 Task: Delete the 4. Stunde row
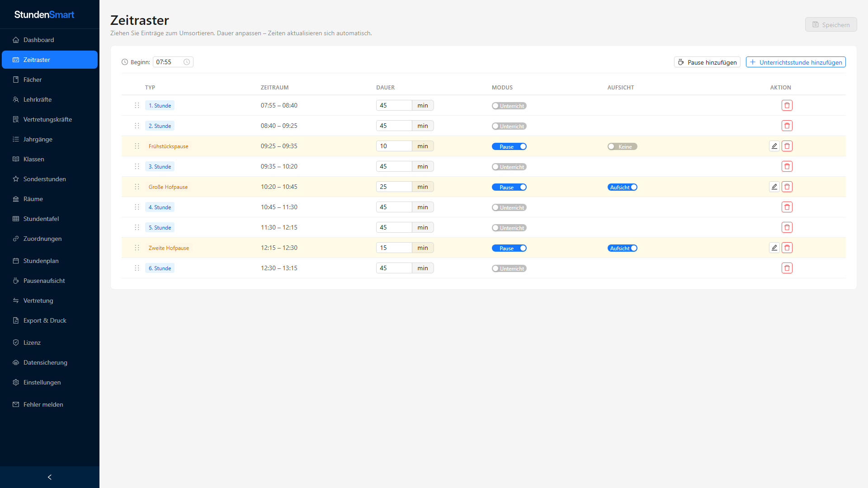pyautogui.click(x=787, y=207)
